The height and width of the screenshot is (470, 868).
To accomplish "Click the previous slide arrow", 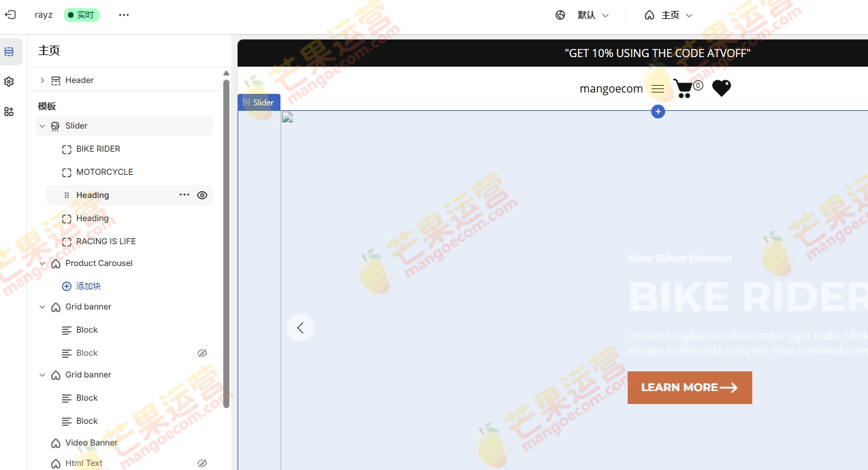I will [x=300, y=328].
